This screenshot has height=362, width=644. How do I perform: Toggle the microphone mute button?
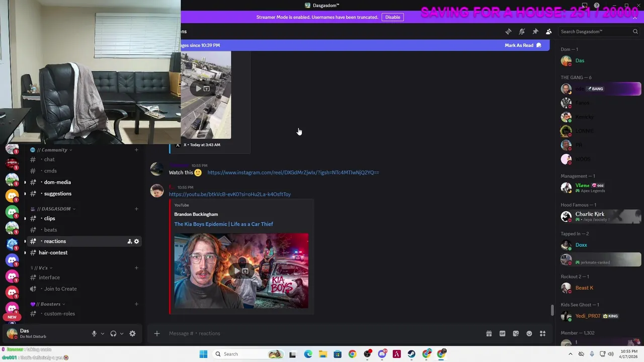(x=94, y=333)
